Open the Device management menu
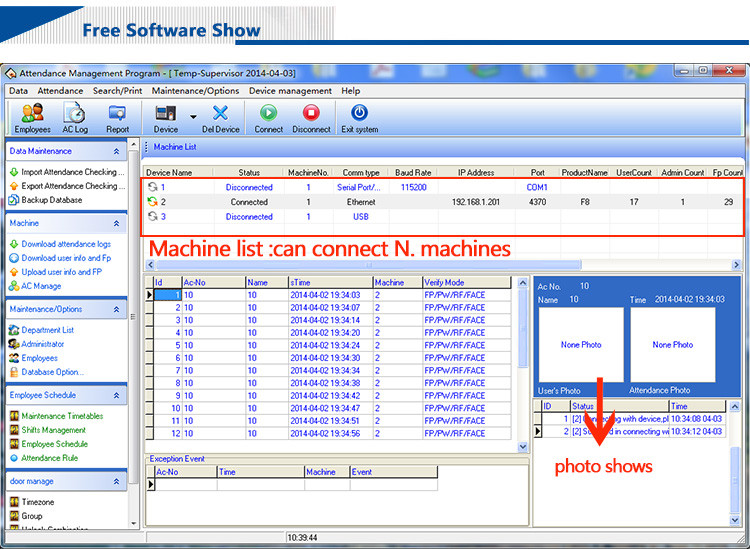This screenshot has height=549, width=750. point(290,91)
